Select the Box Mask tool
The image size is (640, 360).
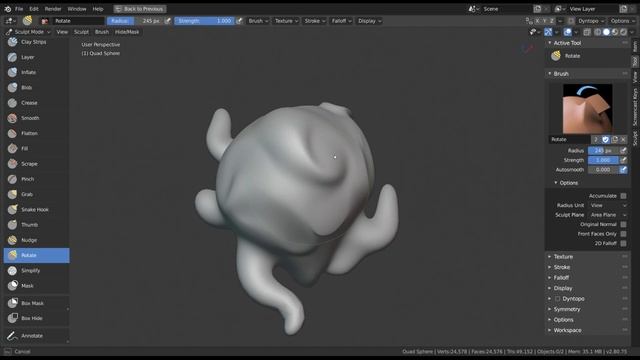coord(36,303)
